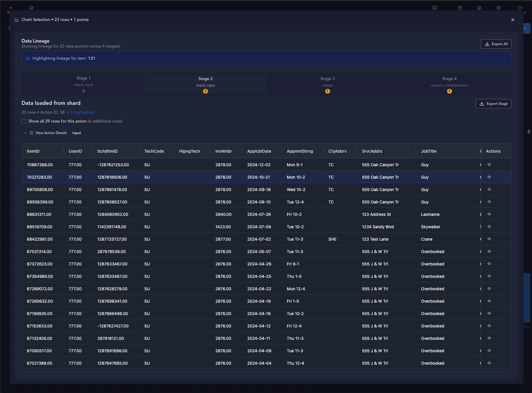Expand the View Action Details section
Screen dimensions: 532x393
click(25, 133)
